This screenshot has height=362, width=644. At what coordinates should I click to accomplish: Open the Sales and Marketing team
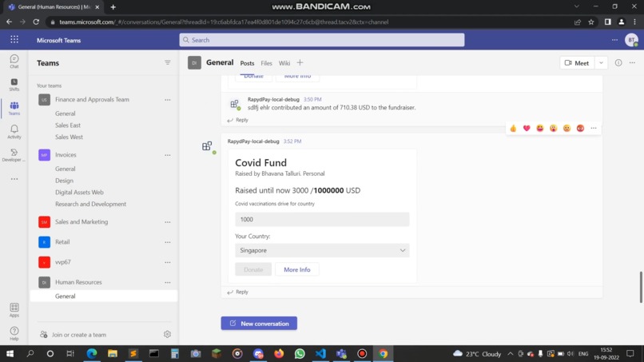81,222
